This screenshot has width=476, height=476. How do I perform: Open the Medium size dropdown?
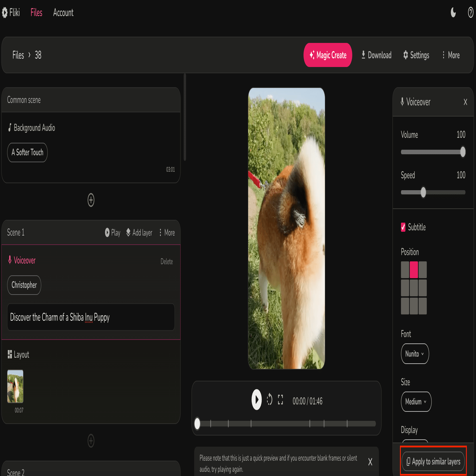click(416, 402)
